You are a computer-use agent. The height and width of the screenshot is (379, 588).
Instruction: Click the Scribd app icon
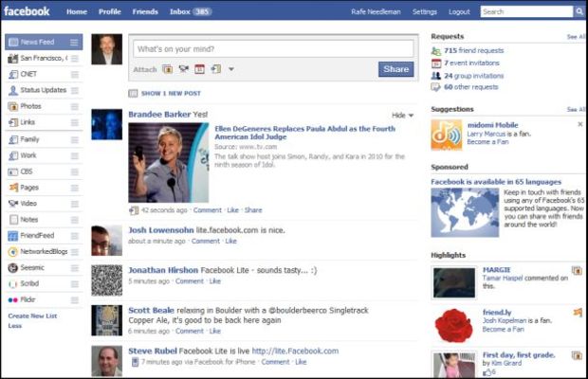click(x=13, y=284)
